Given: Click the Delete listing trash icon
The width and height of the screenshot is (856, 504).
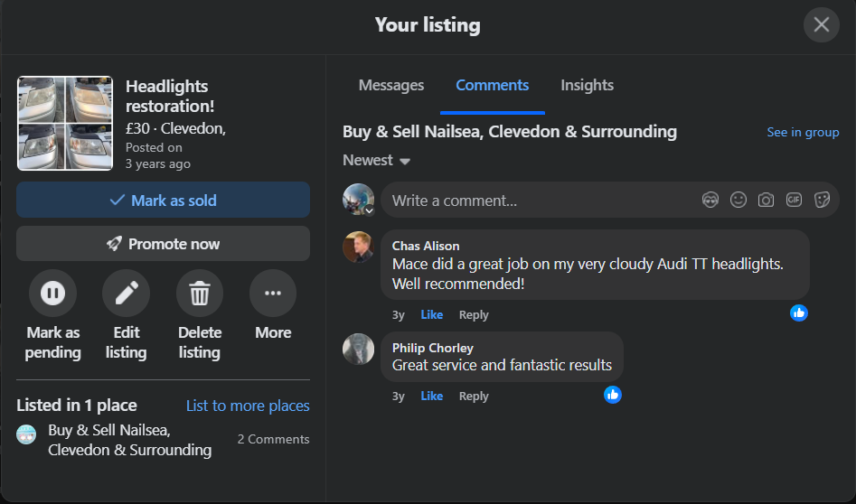Looking at the screenshot, I should coord(199,294).
